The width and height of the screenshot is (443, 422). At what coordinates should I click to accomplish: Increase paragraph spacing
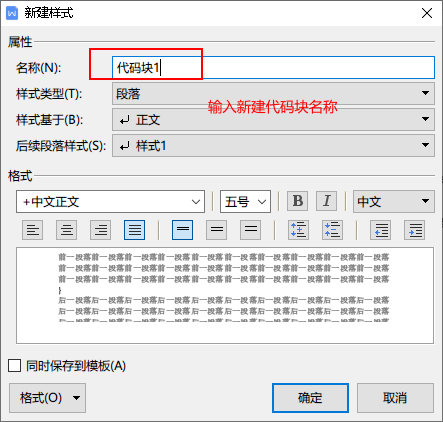point(298,230)
